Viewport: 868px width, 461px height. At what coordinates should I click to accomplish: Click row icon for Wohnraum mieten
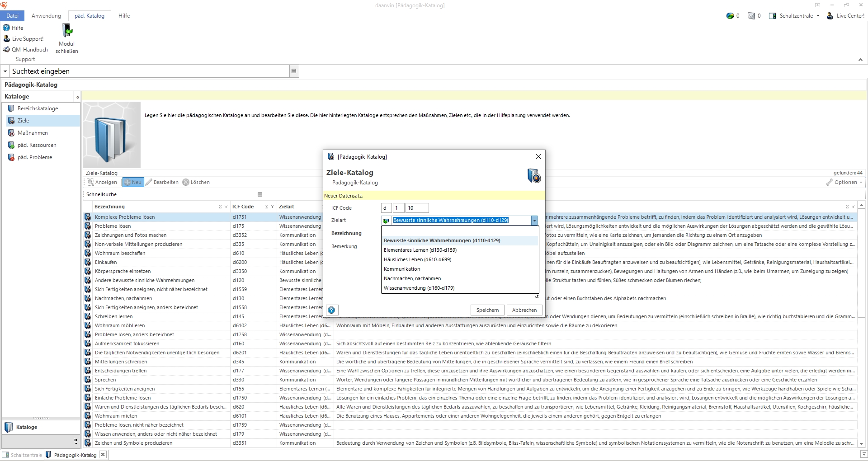click(x=88, y=416)
